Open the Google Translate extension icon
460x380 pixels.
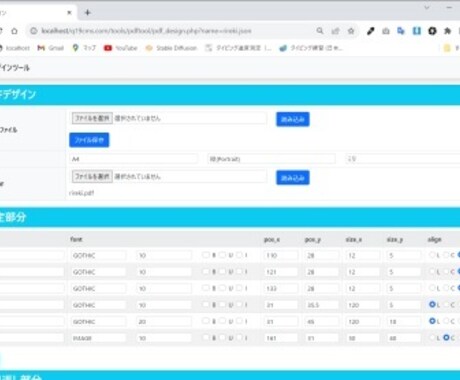click(x=401, y=31)
